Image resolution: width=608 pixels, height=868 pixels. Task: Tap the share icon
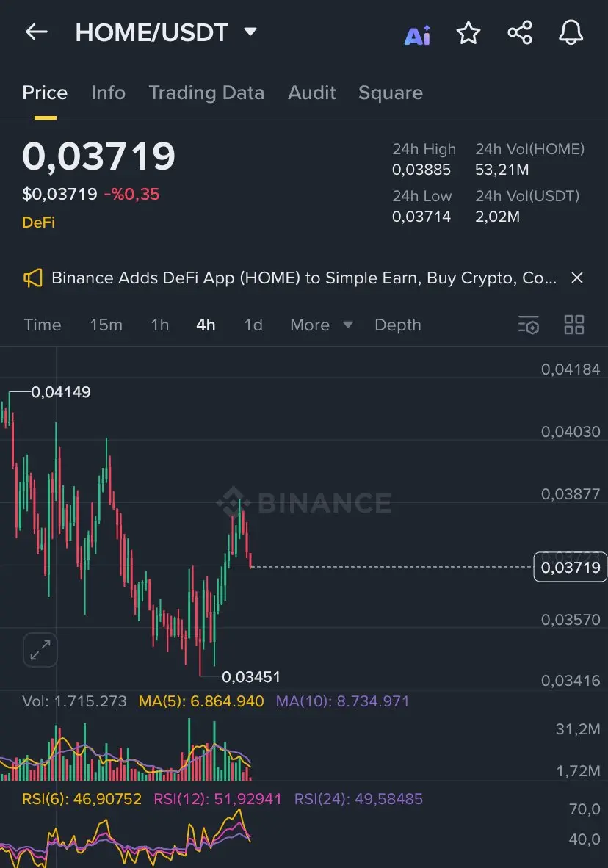pos(520,32)
